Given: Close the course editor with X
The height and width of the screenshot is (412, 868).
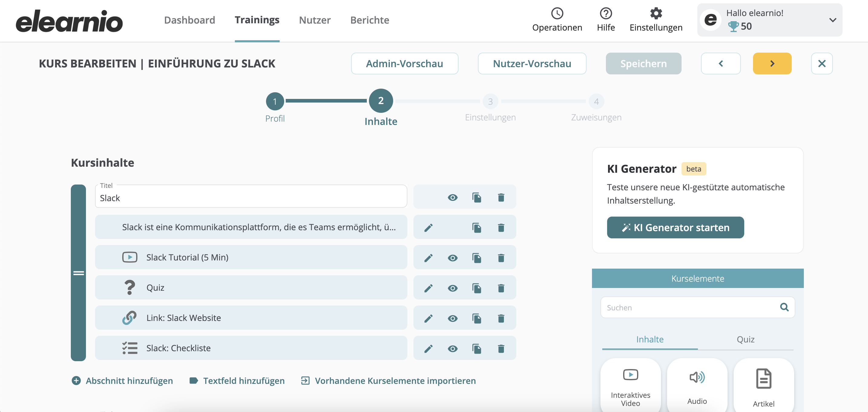Looking at the screenshot, I should pos(821,63).
